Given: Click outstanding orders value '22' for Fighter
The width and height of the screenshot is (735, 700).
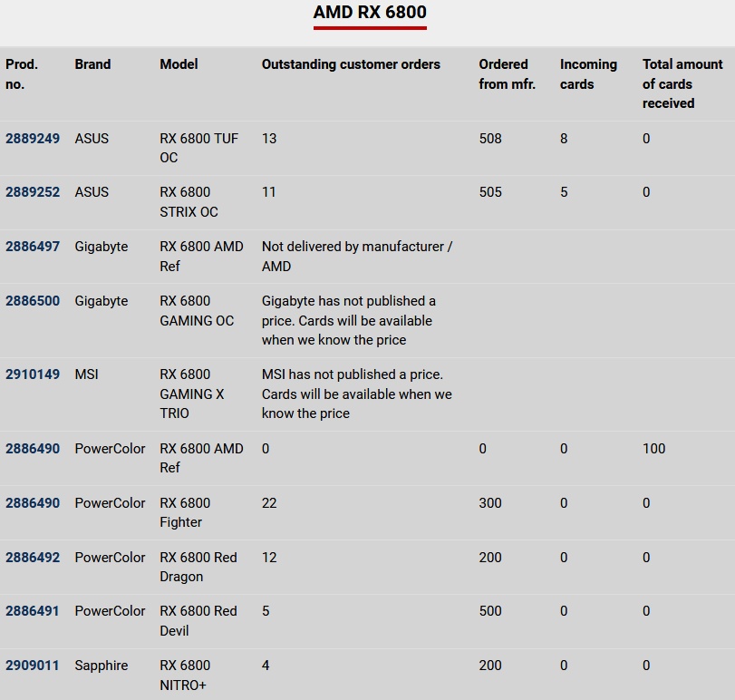Looking at the screenshot, I should [x=269, y=502].
